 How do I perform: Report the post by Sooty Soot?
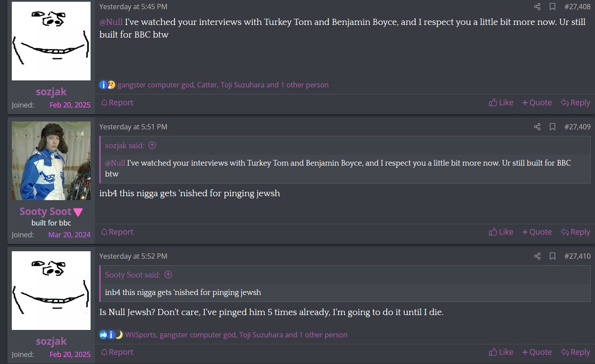(117, 232)
